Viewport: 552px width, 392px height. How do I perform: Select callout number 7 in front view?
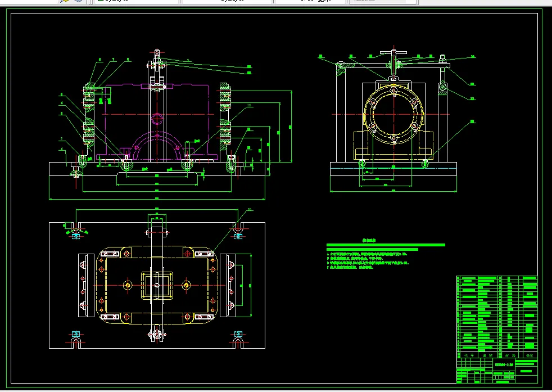tap(114, 60)
